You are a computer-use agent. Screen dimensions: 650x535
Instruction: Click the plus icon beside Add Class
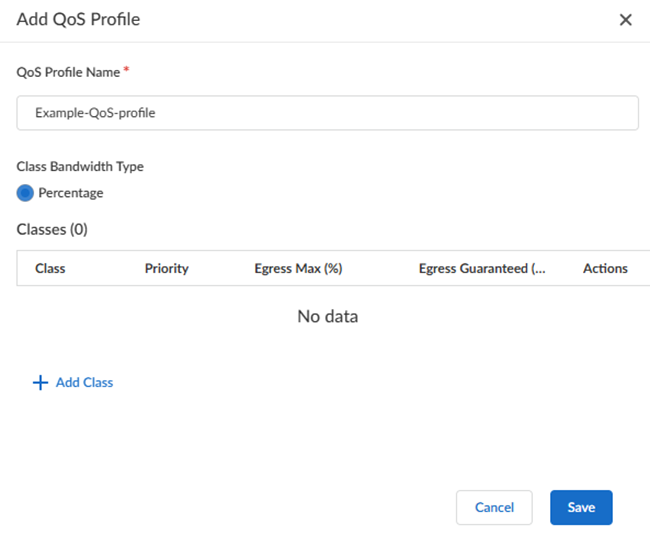(40, 383)
